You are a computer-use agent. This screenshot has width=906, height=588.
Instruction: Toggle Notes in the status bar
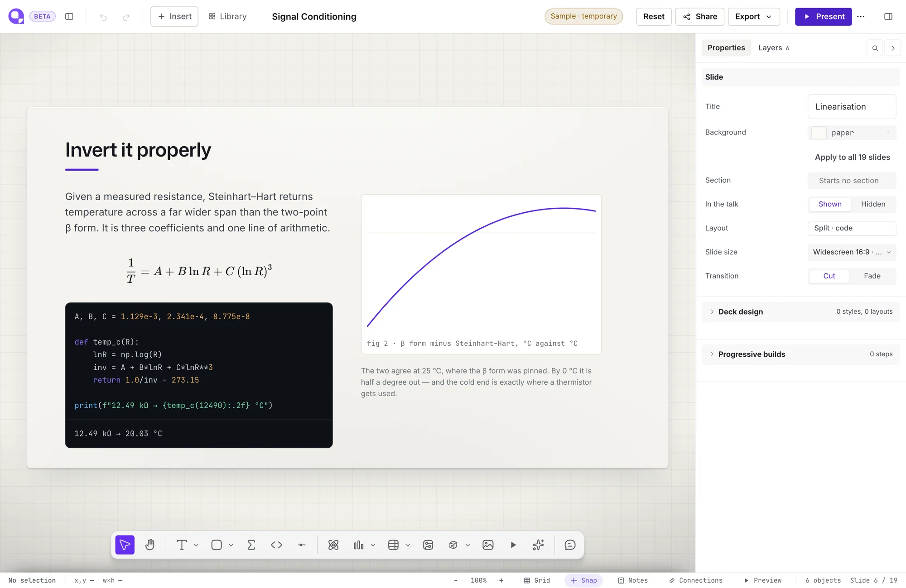[633, 580]
